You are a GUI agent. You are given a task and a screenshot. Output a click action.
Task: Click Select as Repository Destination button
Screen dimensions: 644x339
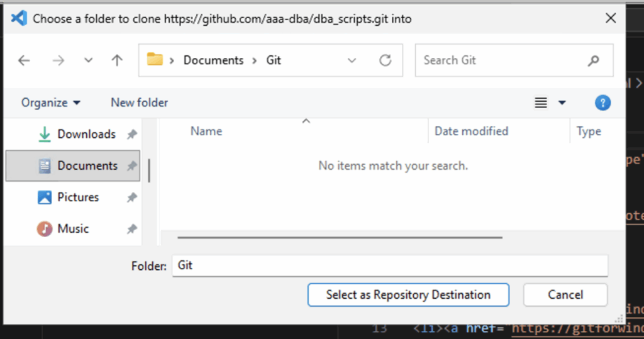pos(408,294)
